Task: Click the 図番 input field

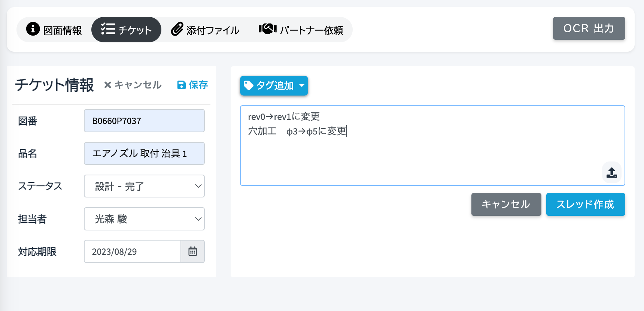Action: click(x=144, y=121)
